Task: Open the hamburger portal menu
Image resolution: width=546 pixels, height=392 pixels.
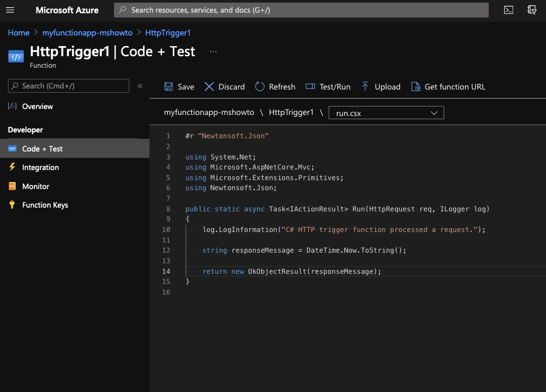Action: coord(10,10)
